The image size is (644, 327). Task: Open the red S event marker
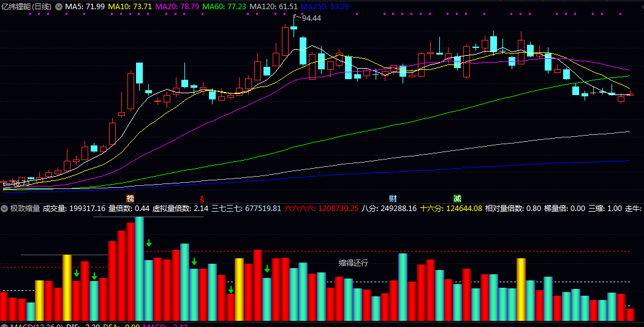coord(202,199)
